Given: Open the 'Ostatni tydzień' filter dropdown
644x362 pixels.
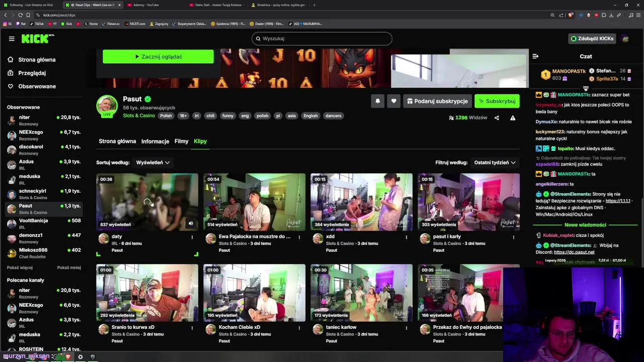Looking at the screenshot, I should (495, 162).
